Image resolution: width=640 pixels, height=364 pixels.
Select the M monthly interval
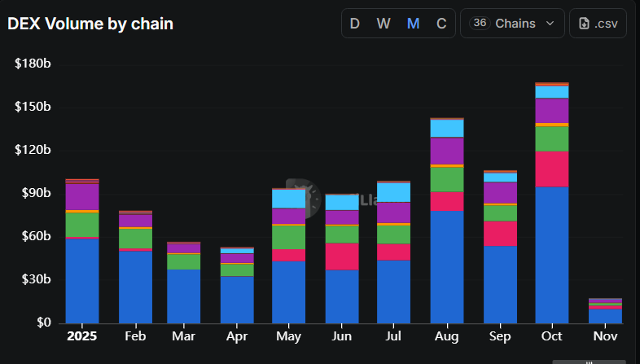coord(413,24)
